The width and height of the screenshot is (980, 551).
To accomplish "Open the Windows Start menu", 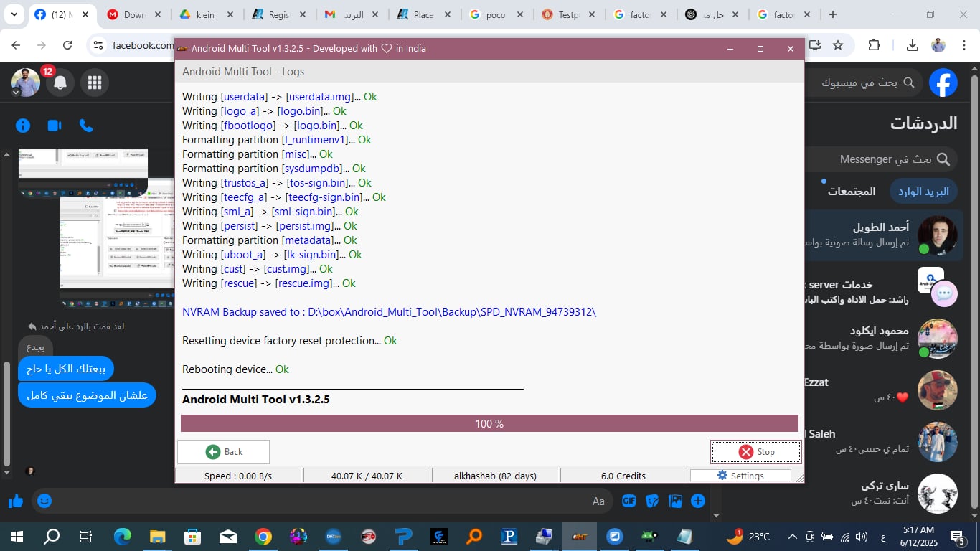I will (x=17, y=536).
